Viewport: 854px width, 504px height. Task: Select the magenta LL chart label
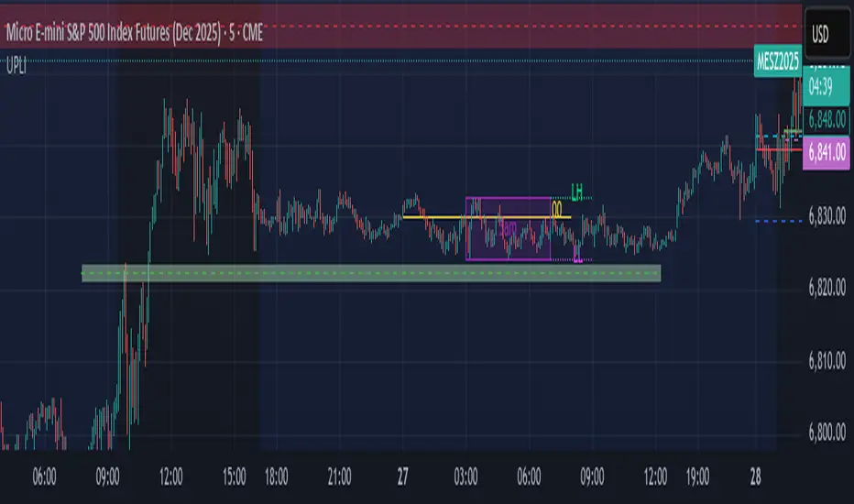click(578, 255)
